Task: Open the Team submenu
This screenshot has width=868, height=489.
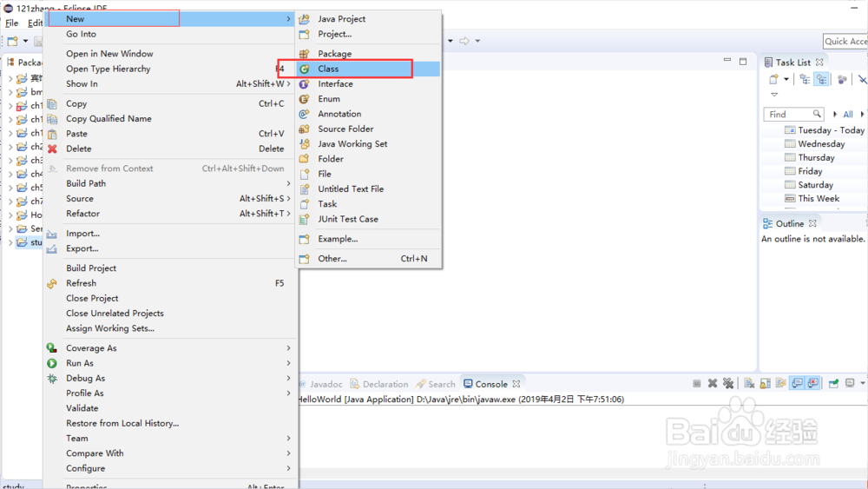Action: tap(171, 438)
